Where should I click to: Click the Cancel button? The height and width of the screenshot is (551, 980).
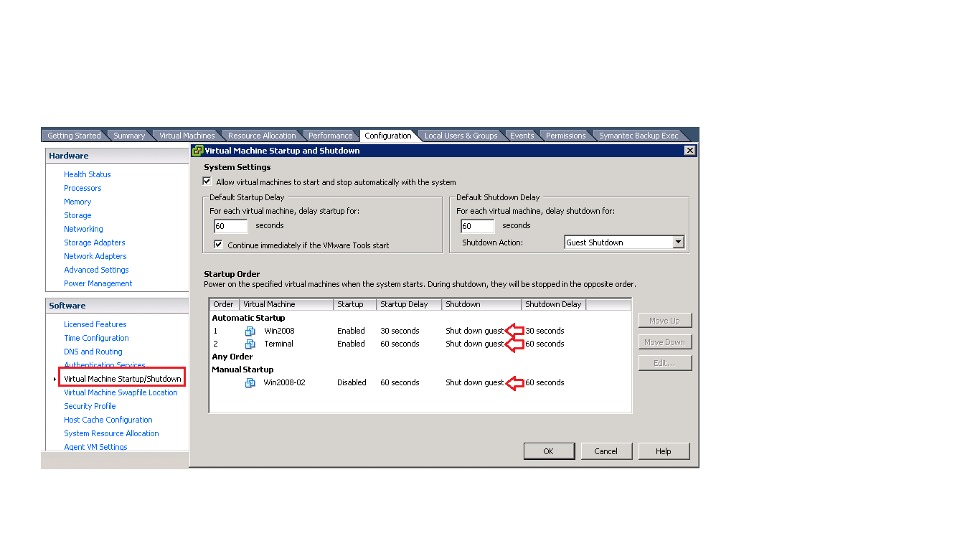(606, 451)
